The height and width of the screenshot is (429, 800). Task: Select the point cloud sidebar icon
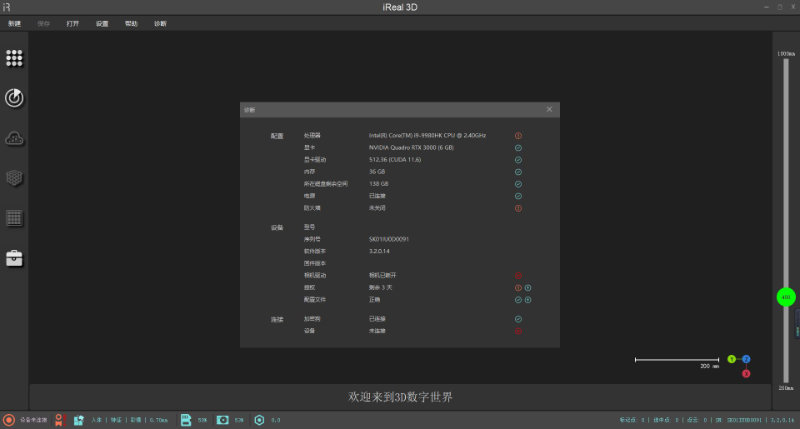(x=14, y=138)
